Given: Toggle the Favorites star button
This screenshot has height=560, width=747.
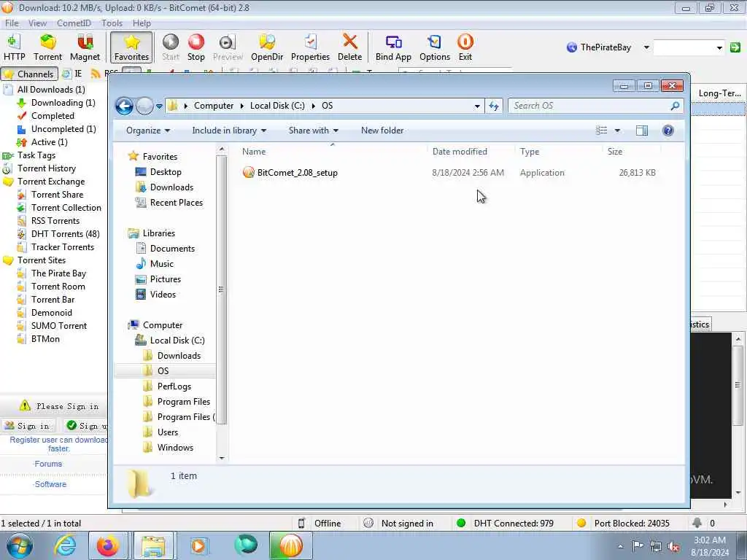Looking at the screenshot, I should tap(131, 47).
